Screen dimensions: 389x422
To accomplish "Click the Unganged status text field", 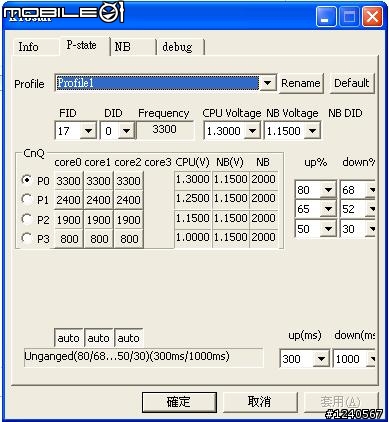I will coord(143,357).
